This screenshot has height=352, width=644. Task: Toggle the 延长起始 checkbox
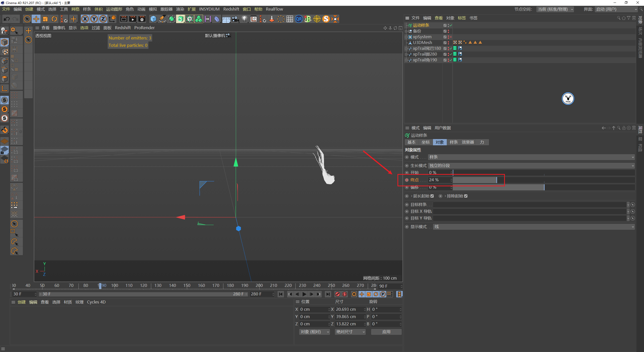[x=432, y=196]
